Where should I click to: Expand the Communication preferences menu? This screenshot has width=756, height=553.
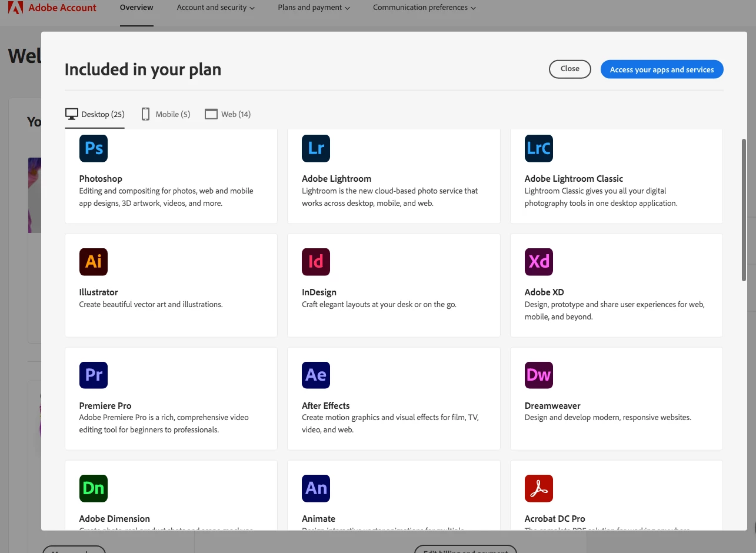point(425,8)
